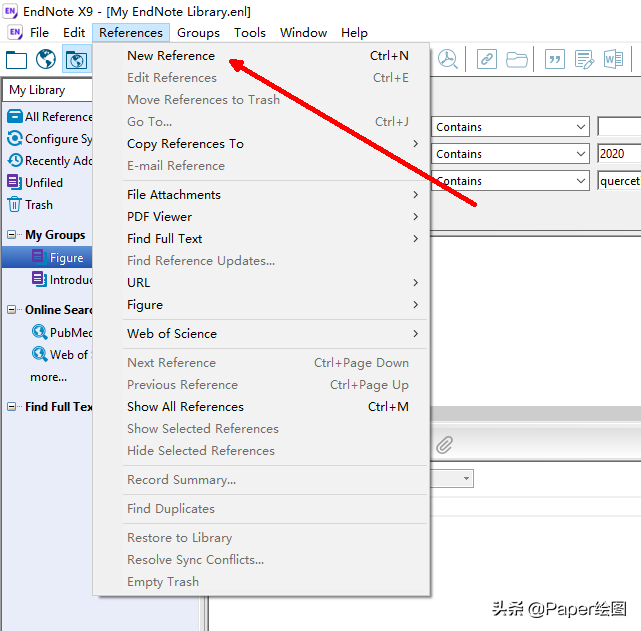Viewport: 641px width, 631px height.
Task: Open PubMed online search
Action: coord(62,332)
